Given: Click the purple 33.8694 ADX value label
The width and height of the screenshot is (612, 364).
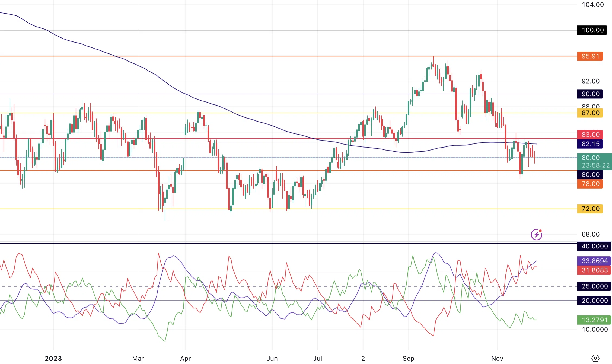Looking at the screenshot, I should 594,261.
